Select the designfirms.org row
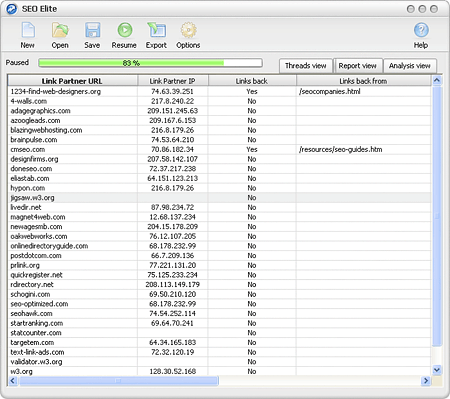 point(219,159)
